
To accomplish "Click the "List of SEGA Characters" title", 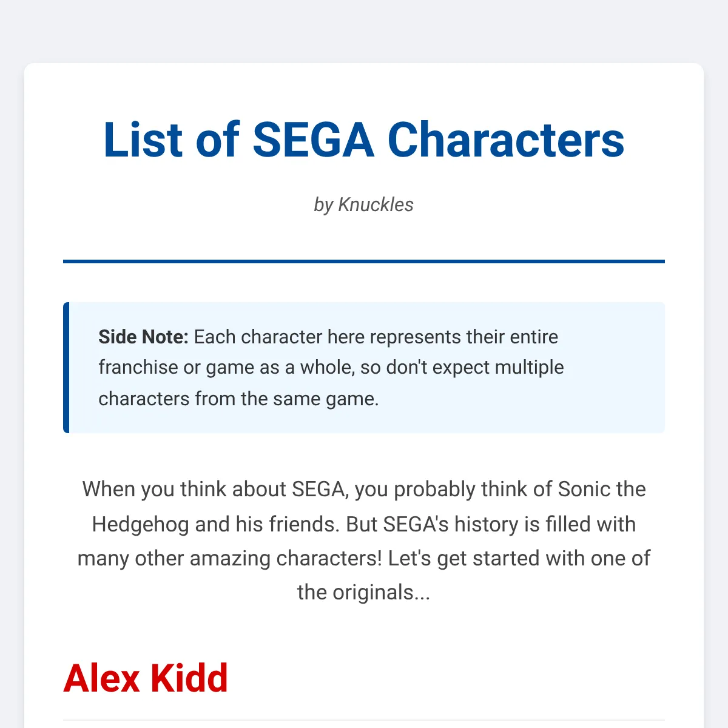I will [x=364, y=140].
